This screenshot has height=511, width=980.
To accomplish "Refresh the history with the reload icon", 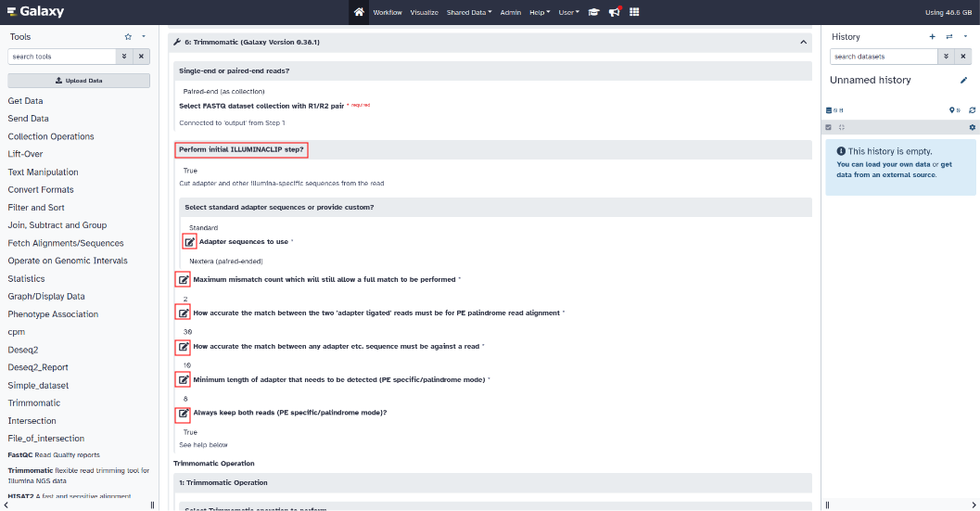I will pyautogui.click(x=973, y=110).
